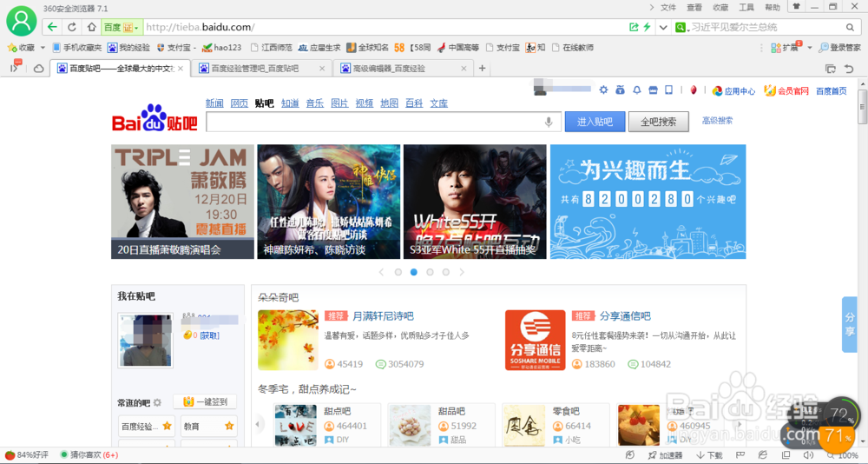Click the 全吧搜索 button
Screen dimensions: 868x464
tap(658, 122)
